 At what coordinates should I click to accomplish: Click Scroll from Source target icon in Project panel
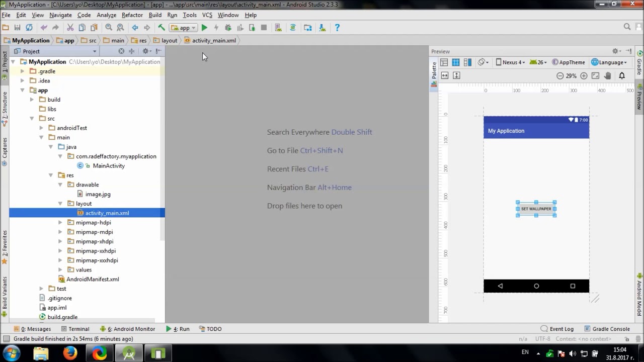coord(121,51)
